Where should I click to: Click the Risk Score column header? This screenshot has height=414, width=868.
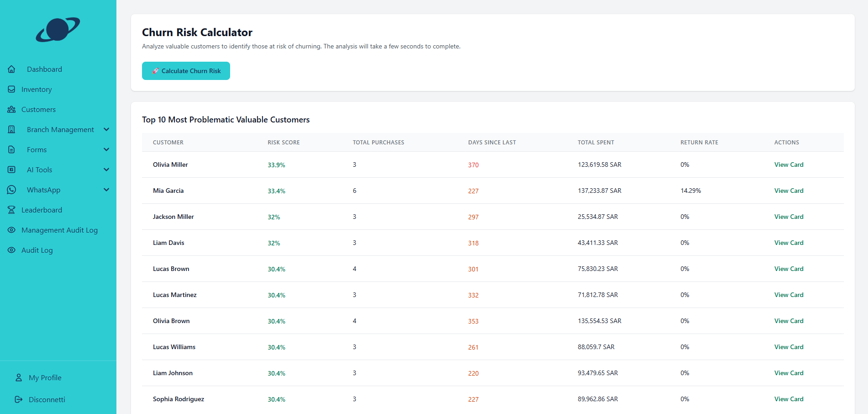click(x=283, y=142)
